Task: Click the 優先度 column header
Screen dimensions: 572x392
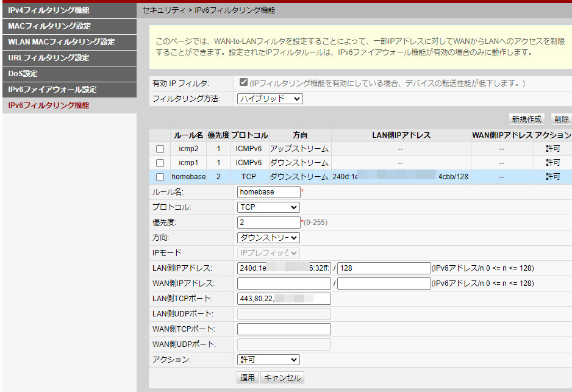Action: pos(218,135)
